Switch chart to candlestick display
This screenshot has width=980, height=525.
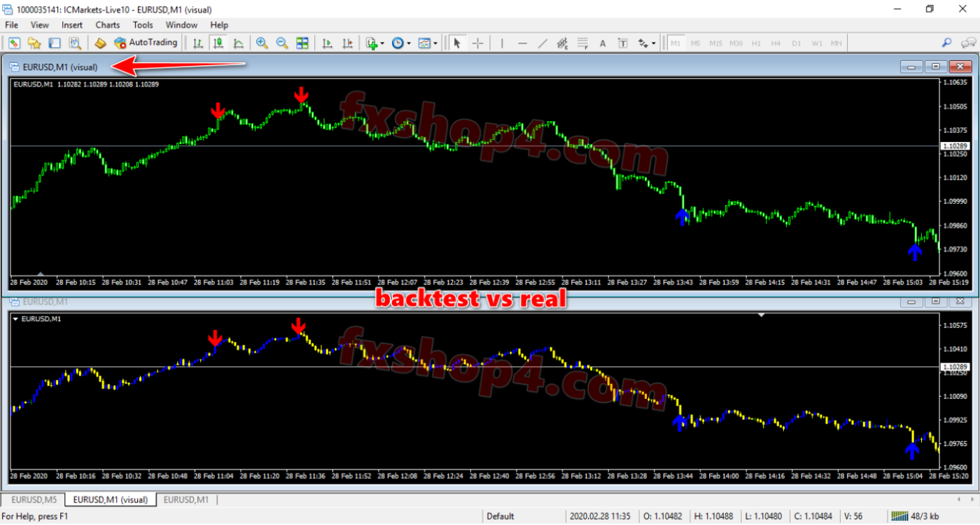[218, 43]
